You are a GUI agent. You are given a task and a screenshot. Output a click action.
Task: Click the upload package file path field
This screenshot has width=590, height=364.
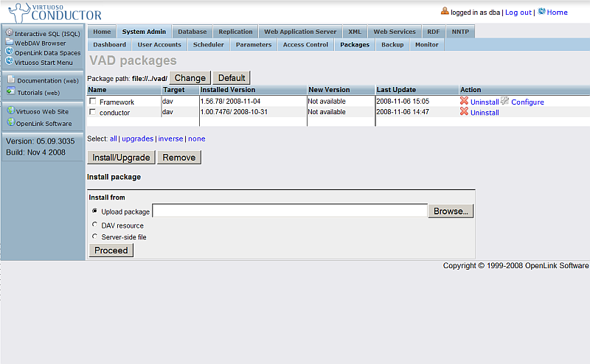click(x=289, y=211)
